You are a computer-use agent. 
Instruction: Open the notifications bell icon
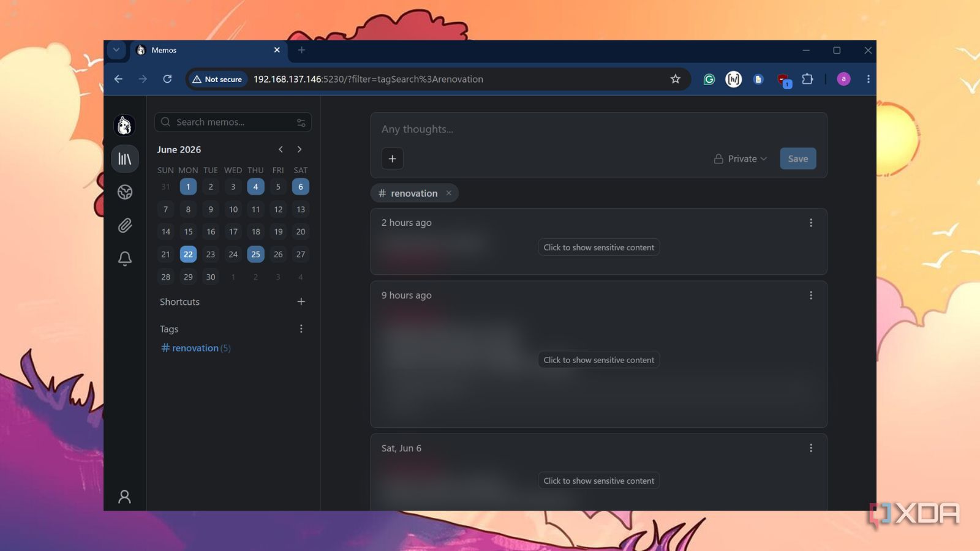(x=125, y=258)
